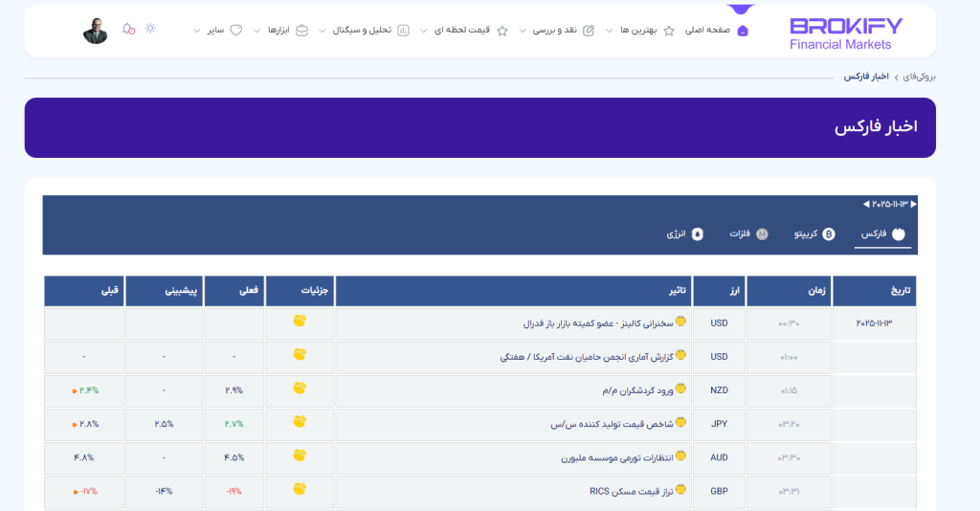
Task: Click the اخبار فارکس breadcrumb
Action: tap(865, 77)
